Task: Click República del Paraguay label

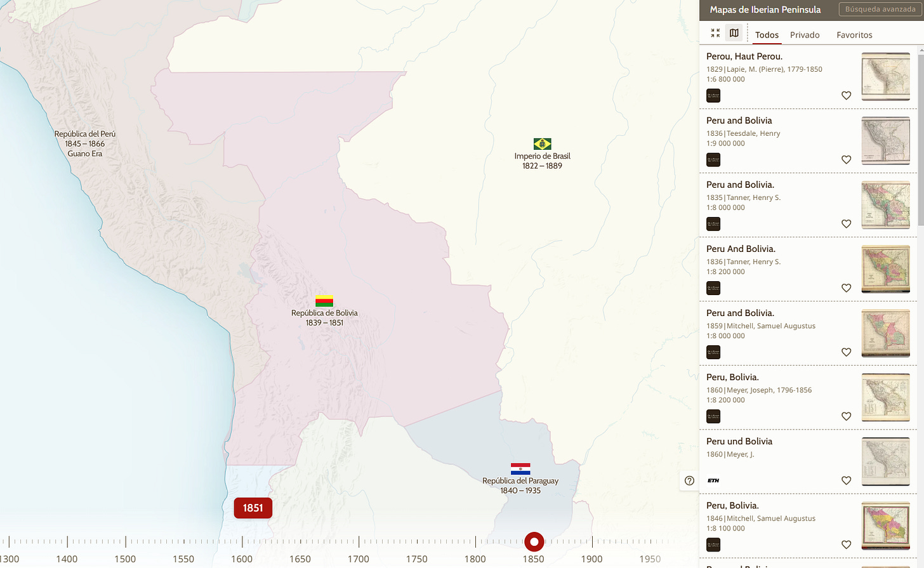Action: (x=520, y=485)
